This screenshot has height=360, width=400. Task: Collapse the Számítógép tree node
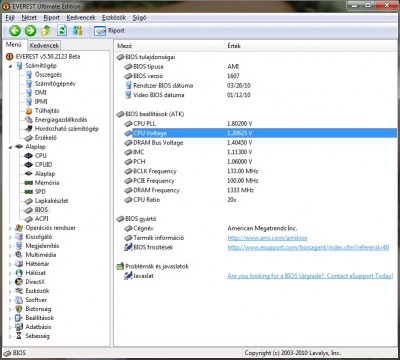pyautogui.click(x=10, y=66)
